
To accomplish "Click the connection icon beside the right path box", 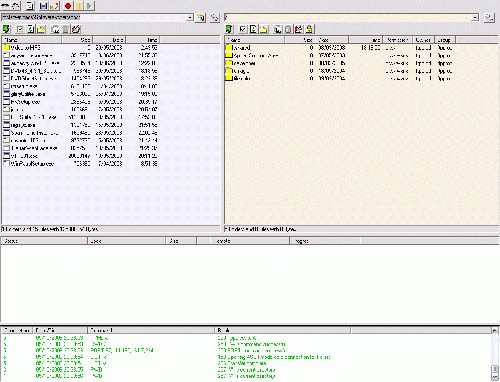I will point(489,18).
